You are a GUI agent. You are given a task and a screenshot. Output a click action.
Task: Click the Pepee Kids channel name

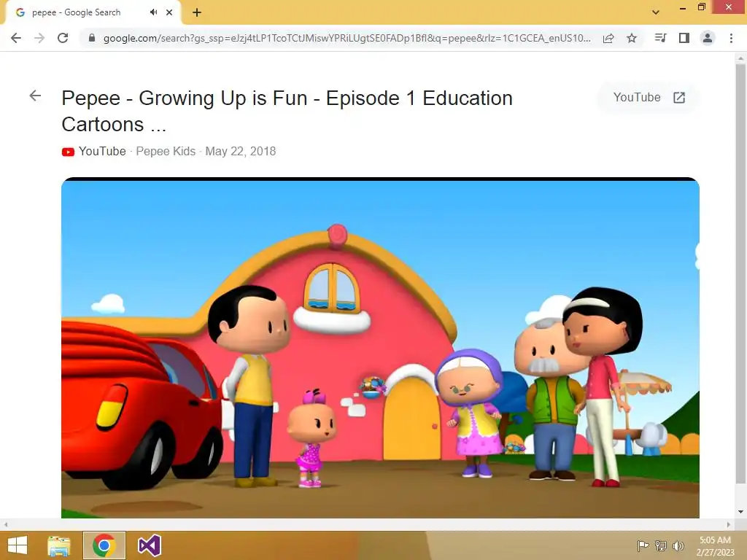tap(166, 152)
